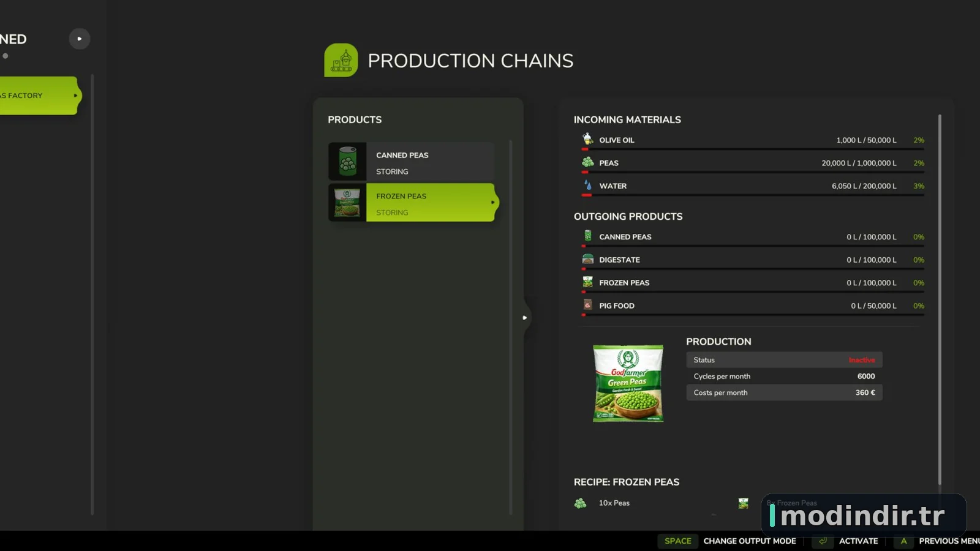The image size is (980, 551).
Task: Click the PRODUCTION CHAINS title text
Action: click(x=470, y=61)
